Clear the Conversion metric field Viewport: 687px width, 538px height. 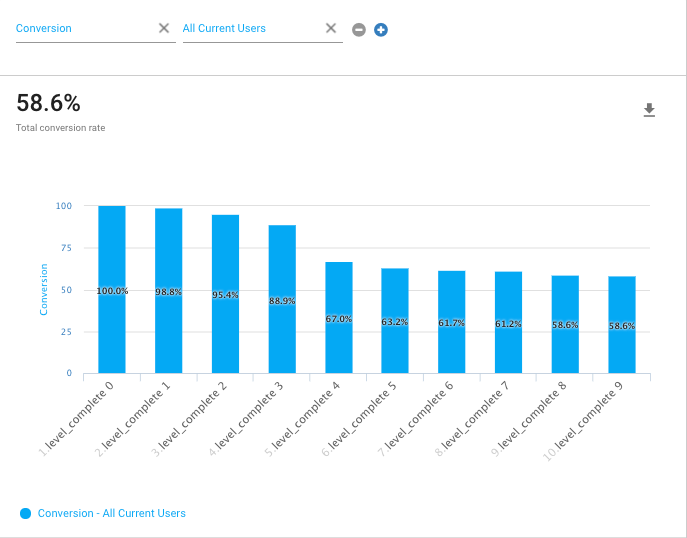coord(164,28)
